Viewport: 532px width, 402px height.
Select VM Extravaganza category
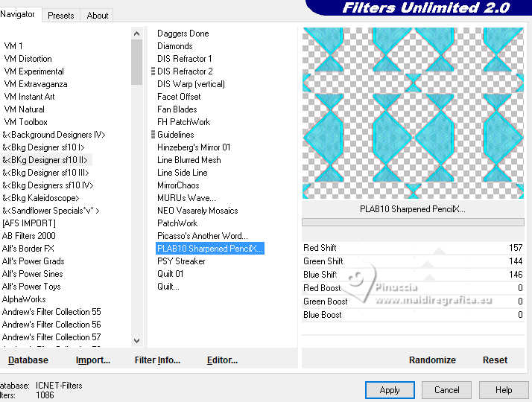click(x=36, y=84)
